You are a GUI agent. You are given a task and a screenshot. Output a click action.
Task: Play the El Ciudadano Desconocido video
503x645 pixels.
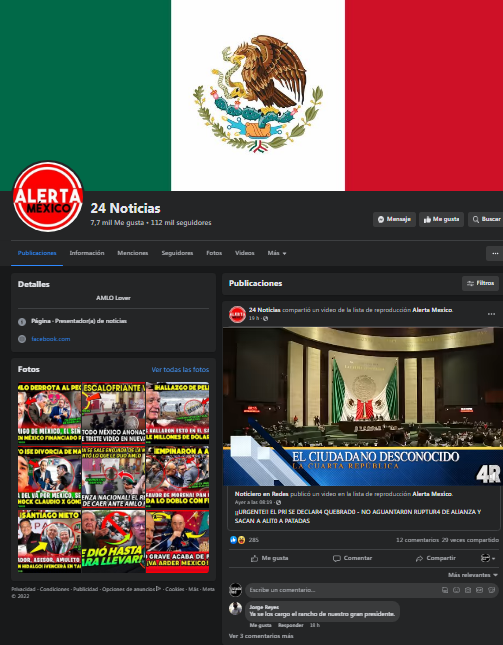coord(363,406)
